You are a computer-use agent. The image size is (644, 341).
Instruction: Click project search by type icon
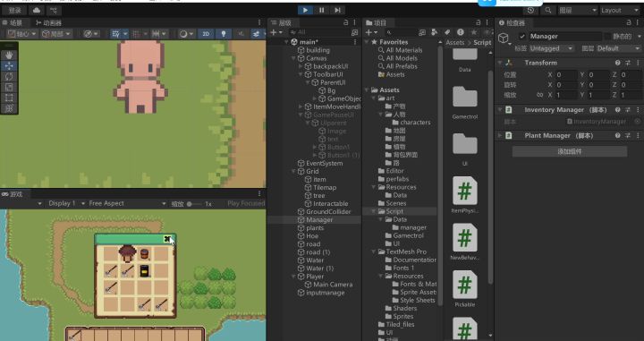435,32
